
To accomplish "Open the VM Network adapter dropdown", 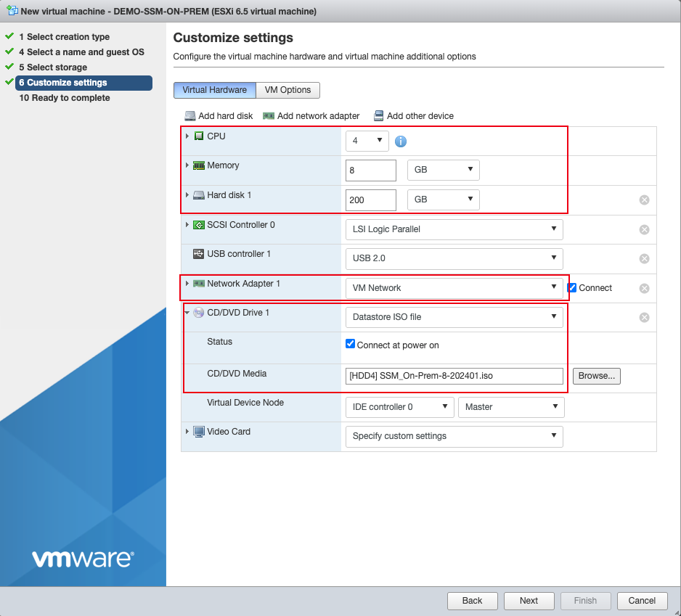I will click(454, 287).
